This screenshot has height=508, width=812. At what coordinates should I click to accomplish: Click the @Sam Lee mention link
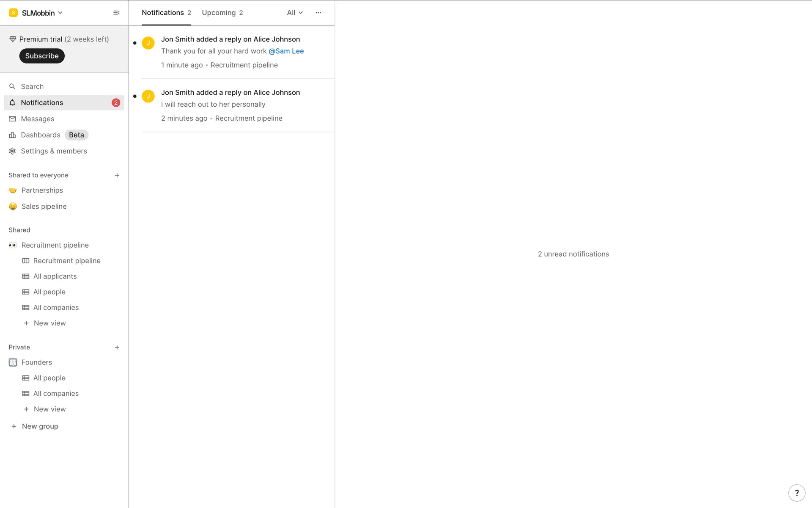coord(286,51)
